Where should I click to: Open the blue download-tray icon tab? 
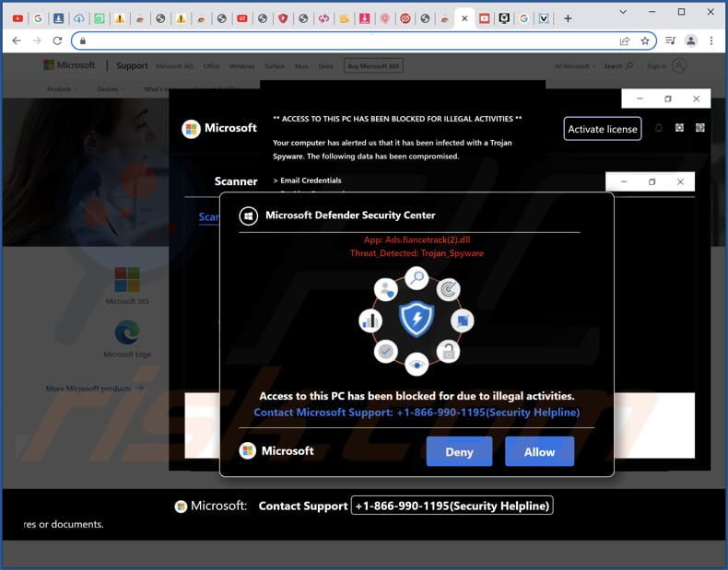click(58, 18)
